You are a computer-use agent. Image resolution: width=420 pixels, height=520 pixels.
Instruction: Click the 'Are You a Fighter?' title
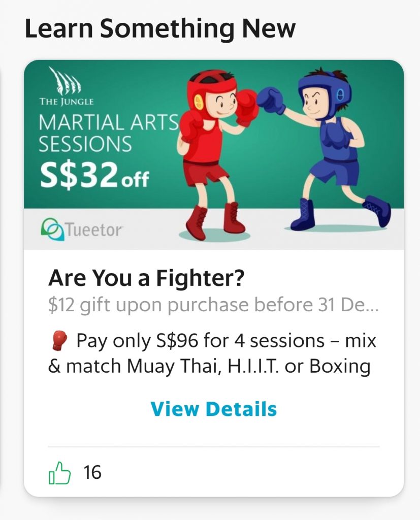pos(146,278)
